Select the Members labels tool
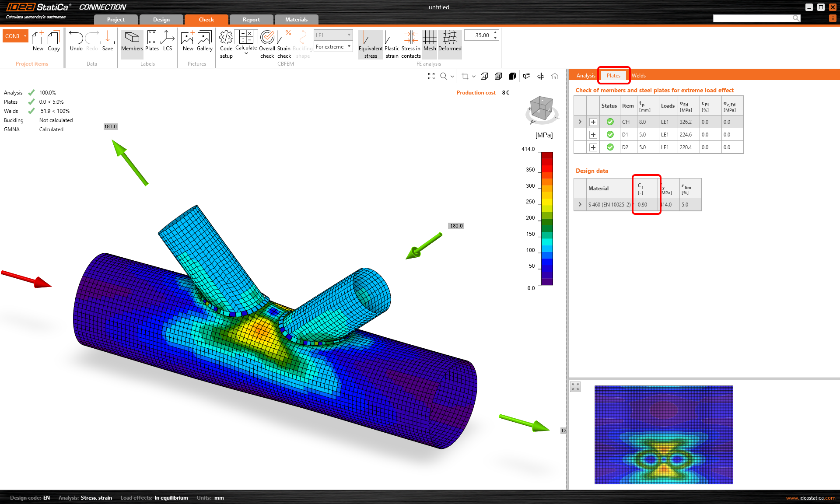The image size is (840, 504). [x=132, y=42]
